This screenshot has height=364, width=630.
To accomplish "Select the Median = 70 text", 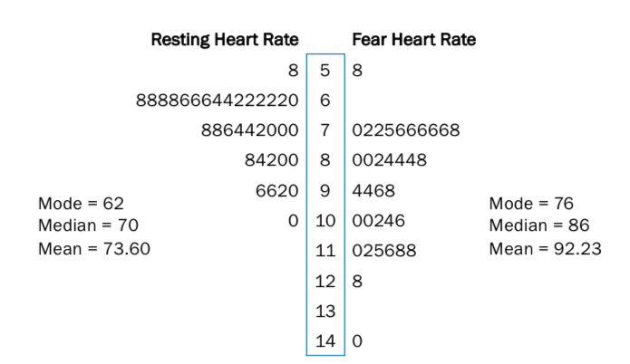I will pyautogui.click(x=88, y=225).
